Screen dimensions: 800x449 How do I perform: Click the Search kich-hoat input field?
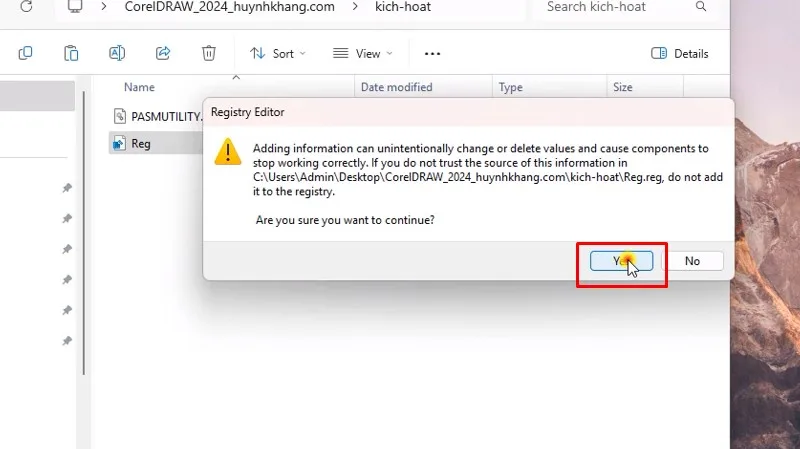[x=620, y=8]
